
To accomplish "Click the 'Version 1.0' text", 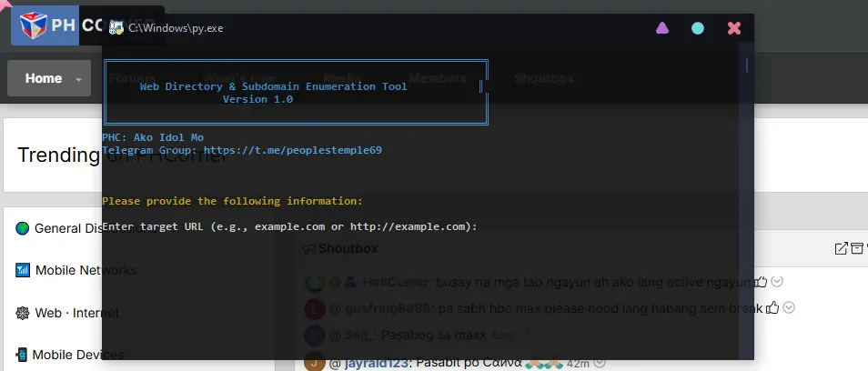I will (x=258, y=99).
